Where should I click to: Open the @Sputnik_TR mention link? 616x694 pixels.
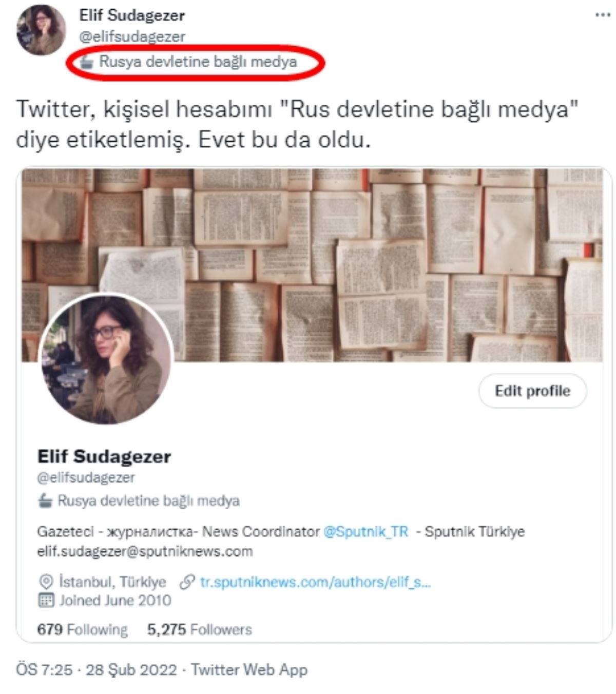[365, 531]
